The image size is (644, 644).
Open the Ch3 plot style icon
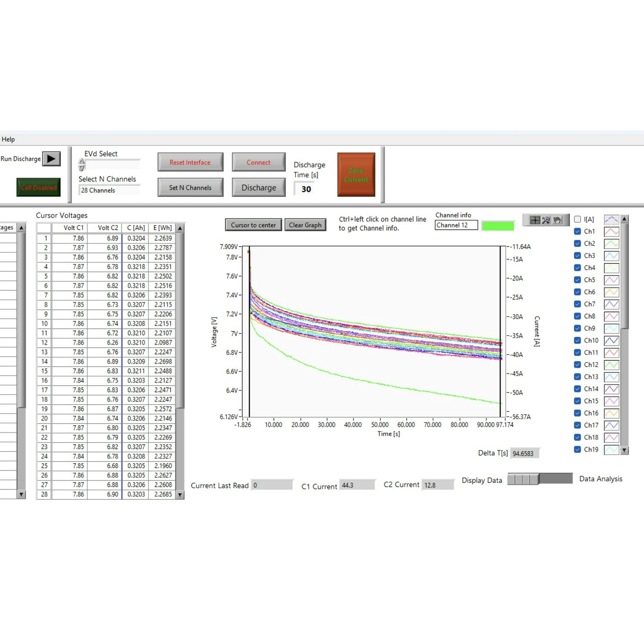611,256
